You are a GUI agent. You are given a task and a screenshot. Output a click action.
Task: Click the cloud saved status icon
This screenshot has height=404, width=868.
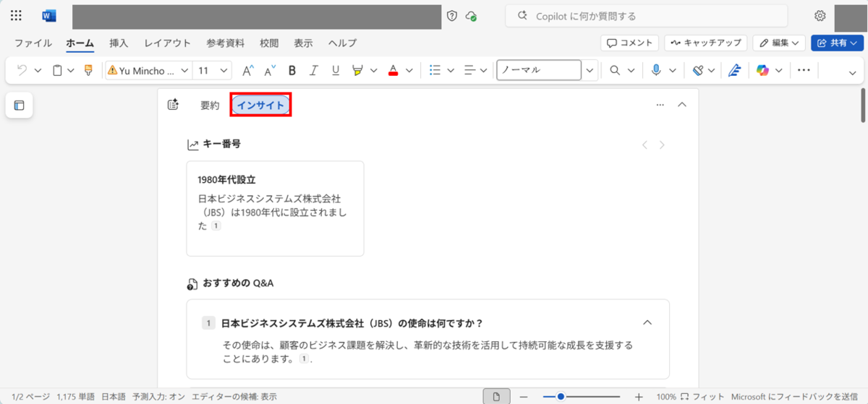pos(472,16)
